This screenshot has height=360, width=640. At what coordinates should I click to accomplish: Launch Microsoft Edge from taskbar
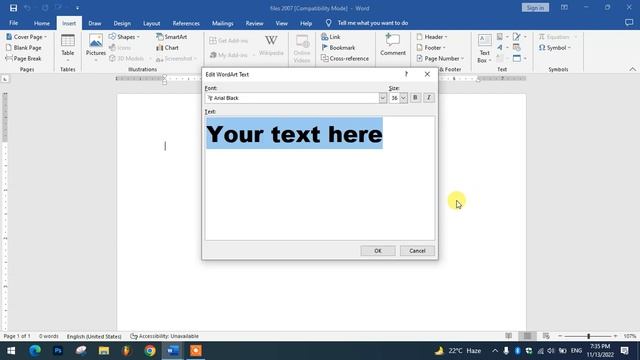coord(35,351)
